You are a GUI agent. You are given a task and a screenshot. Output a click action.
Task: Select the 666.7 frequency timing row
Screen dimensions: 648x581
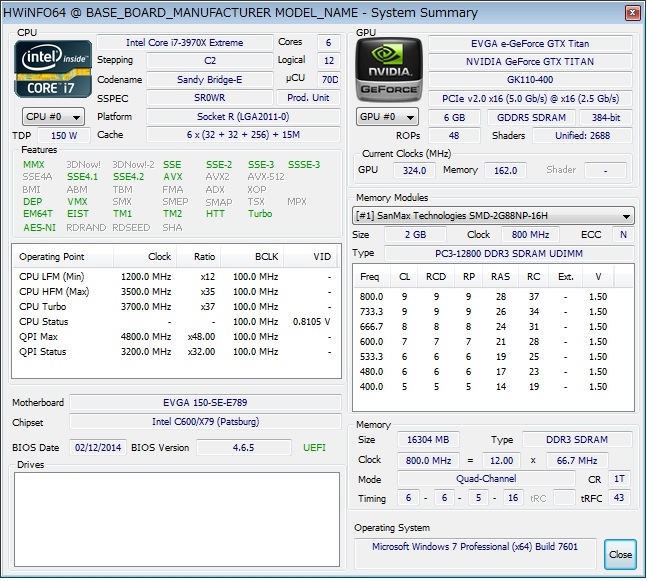[x=493, y=327]
